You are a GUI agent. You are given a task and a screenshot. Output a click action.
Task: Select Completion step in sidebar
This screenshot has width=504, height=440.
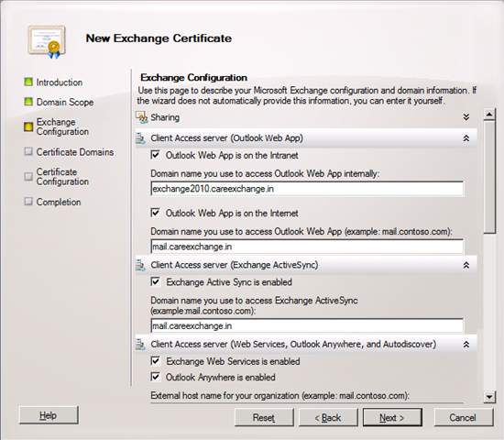(x=59, y=202)
